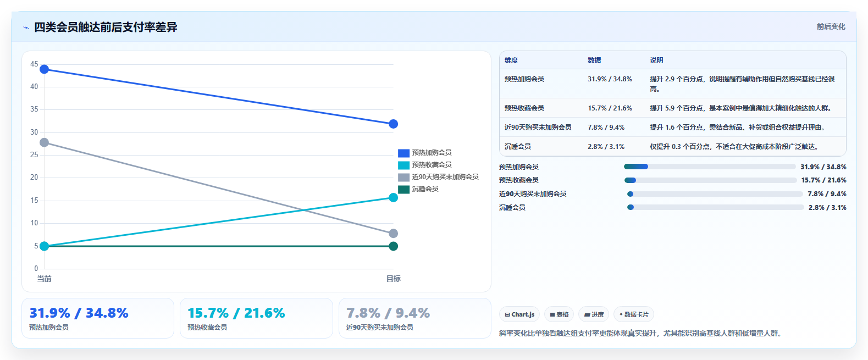The image size is (868, 360).
Task: Toggle the 预热收藏会员 legend color box
Action: [x=403, y=165]
